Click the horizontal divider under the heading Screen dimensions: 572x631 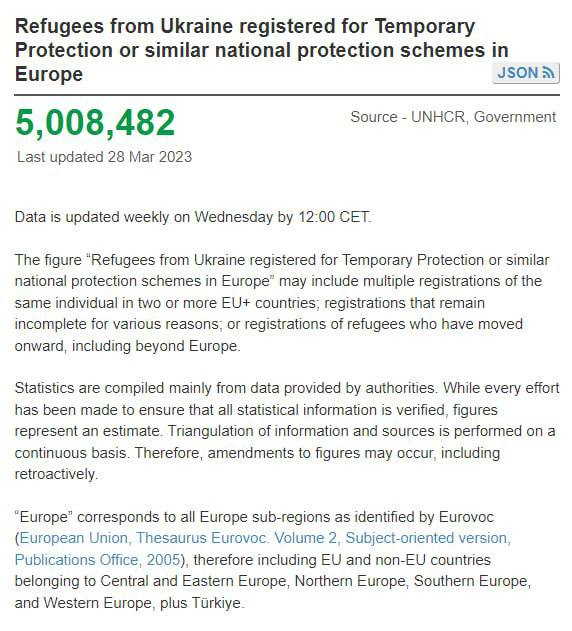[x=287, y=95]
